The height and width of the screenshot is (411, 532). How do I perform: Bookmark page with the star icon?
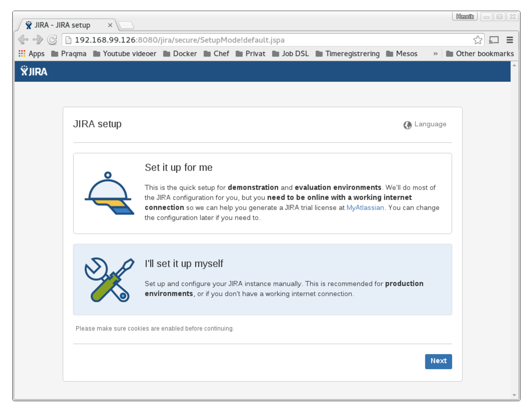click(478, 40)
